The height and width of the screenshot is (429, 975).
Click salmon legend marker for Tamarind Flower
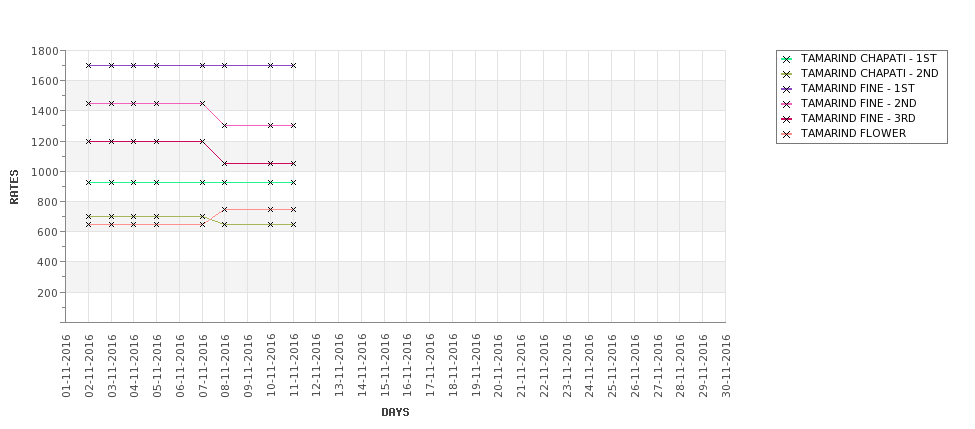click(787, 134)
